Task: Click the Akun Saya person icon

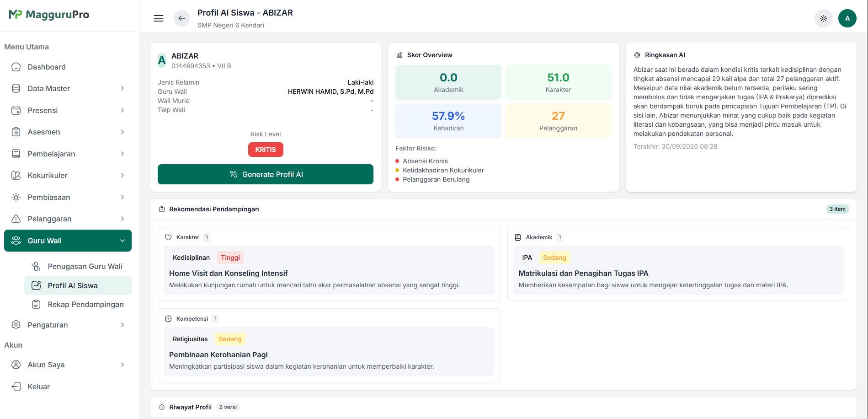Action: 16,365
